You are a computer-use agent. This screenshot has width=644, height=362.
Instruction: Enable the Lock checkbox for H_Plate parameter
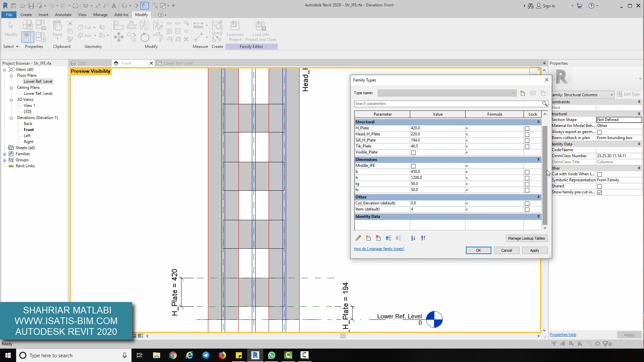click(527, 128)
